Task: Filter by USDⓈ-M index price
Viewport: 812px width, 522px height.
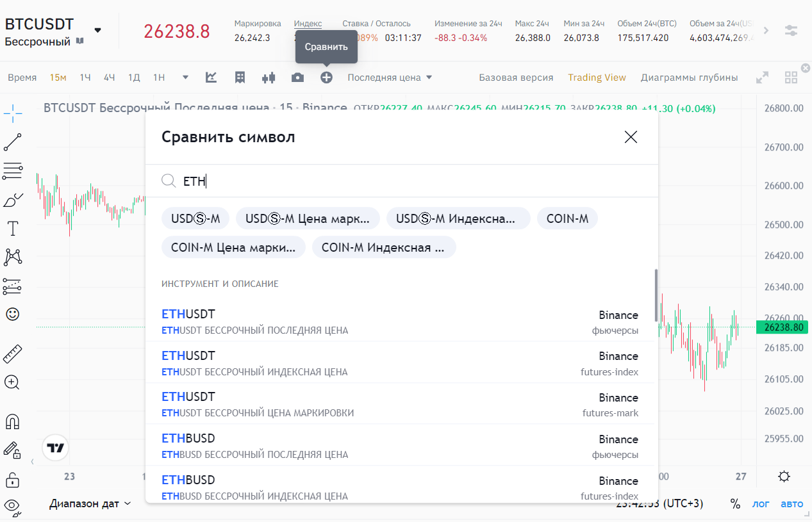Action: 458,218
